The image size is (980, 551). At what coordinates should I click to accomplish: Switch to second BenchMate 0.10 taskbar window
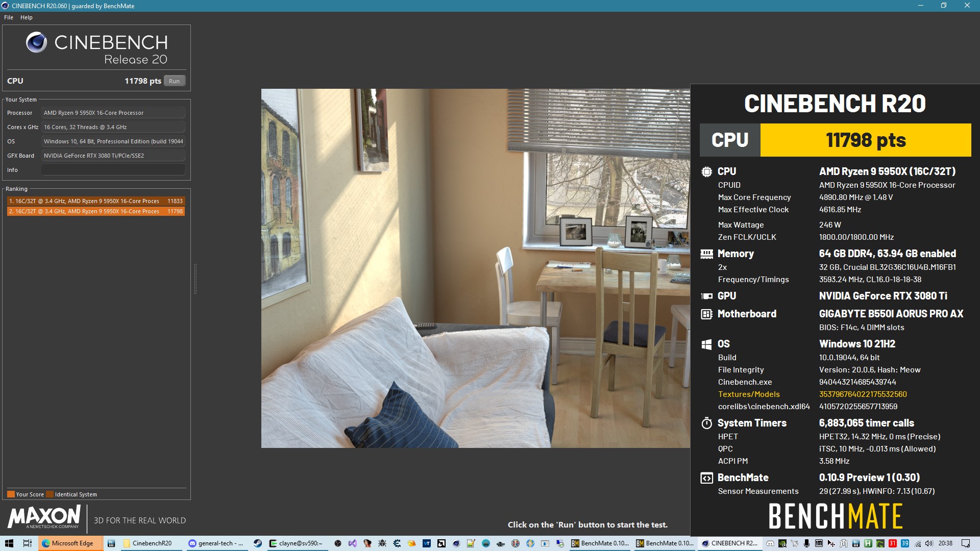[665, 543]
